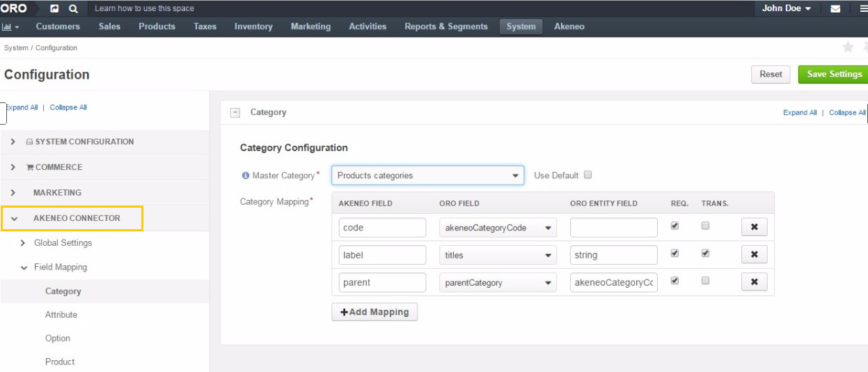Open the parentCategory Oro field dropdown
This screenshot has width=868, height=372.
[498, 283]
